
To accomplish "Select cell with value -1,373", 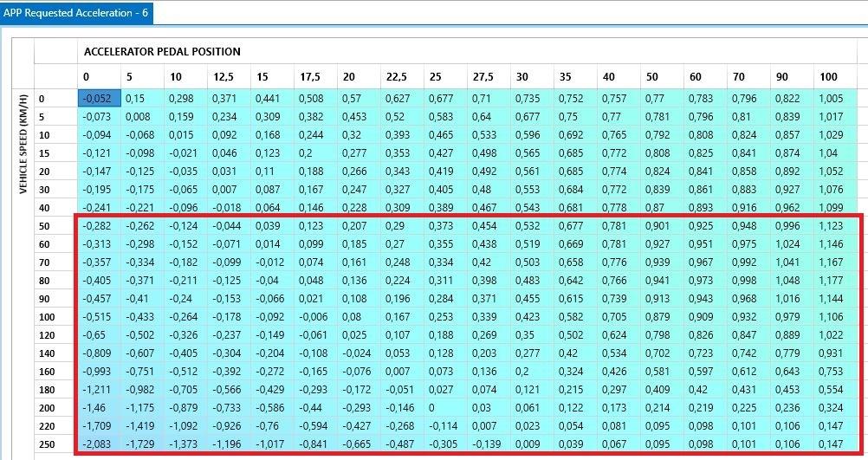I will coord(185,444).
